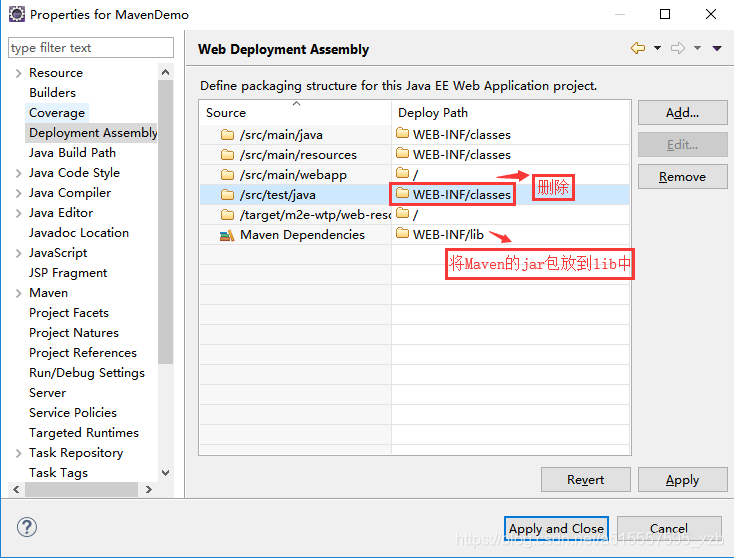This screenshot has height=558, width=734.
Task: Click tree horizontal scrollbar left arrow
Action: (x=16, y=490)
